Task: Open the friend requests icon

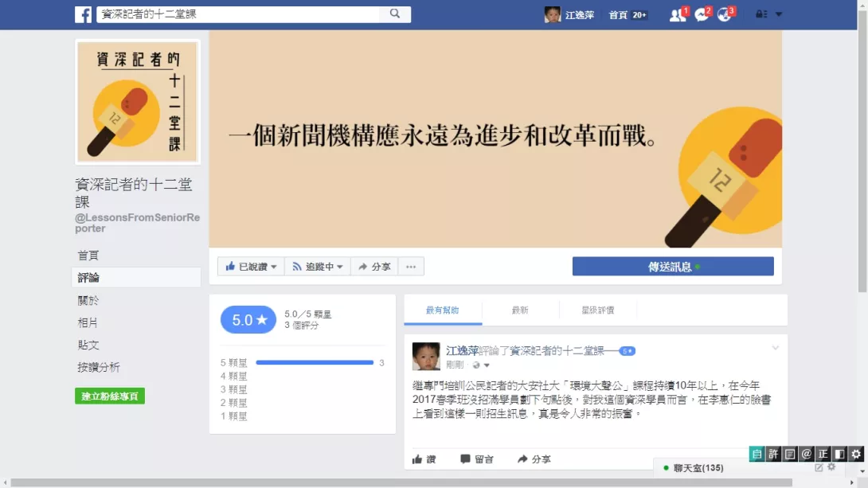Action: pos(677,15)
